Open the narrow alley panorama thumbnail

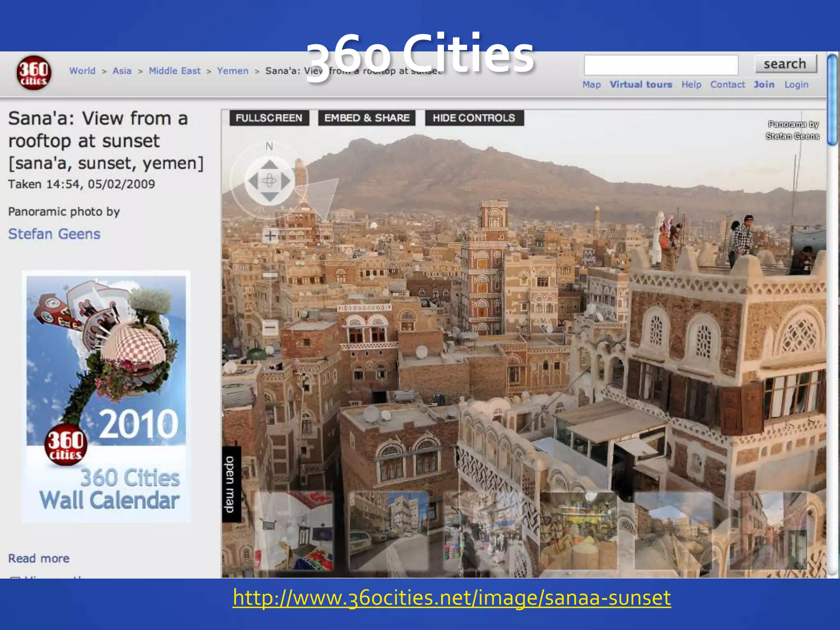coord(768,531)
